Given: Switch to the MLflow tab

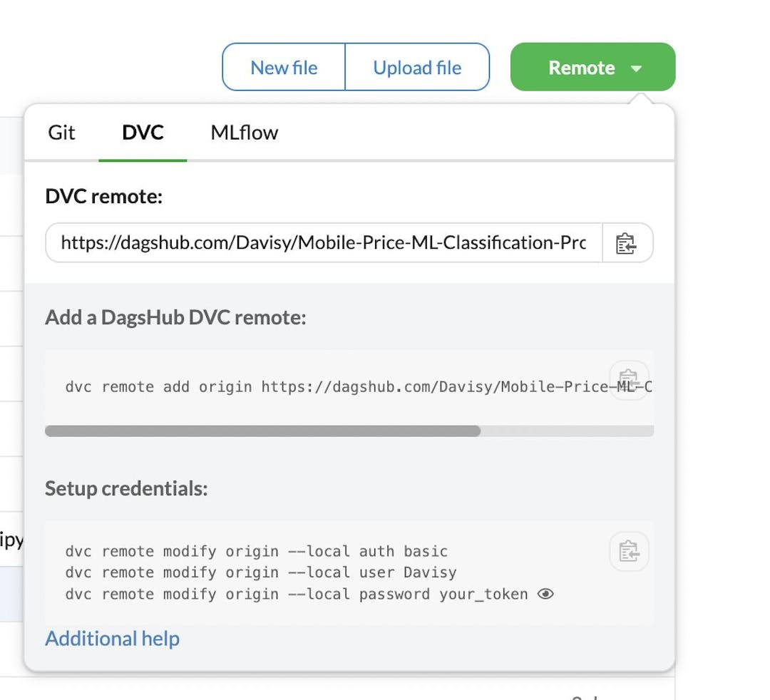Looking at the screenshot, I should tap(242, 133).
